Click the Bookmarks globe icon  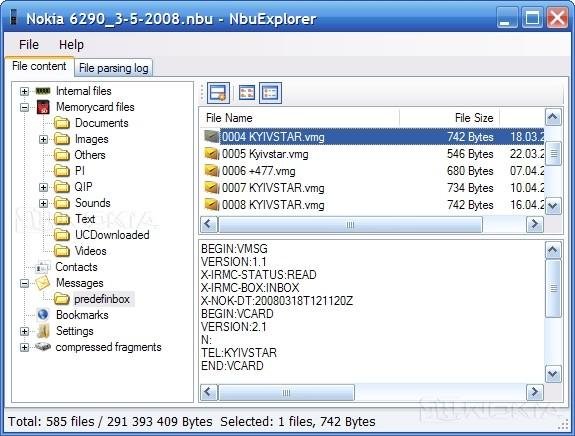click(43, 315)
